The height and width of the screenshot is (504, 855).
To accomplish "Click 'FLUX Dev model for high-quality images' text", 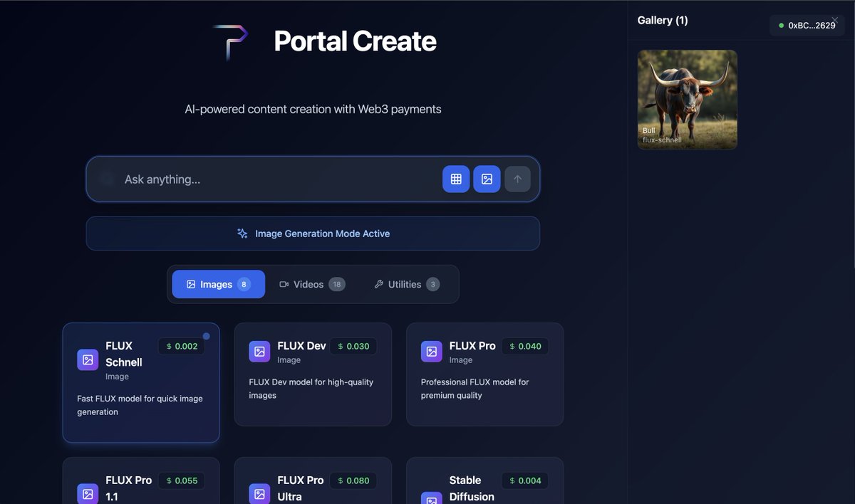I will point(311,389).
